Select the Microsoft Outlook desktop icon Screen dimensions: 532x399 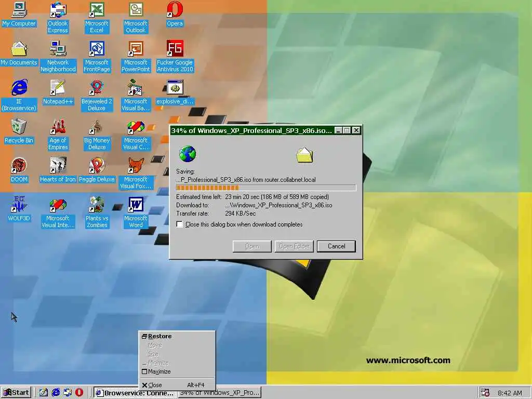tap(136, 18)
